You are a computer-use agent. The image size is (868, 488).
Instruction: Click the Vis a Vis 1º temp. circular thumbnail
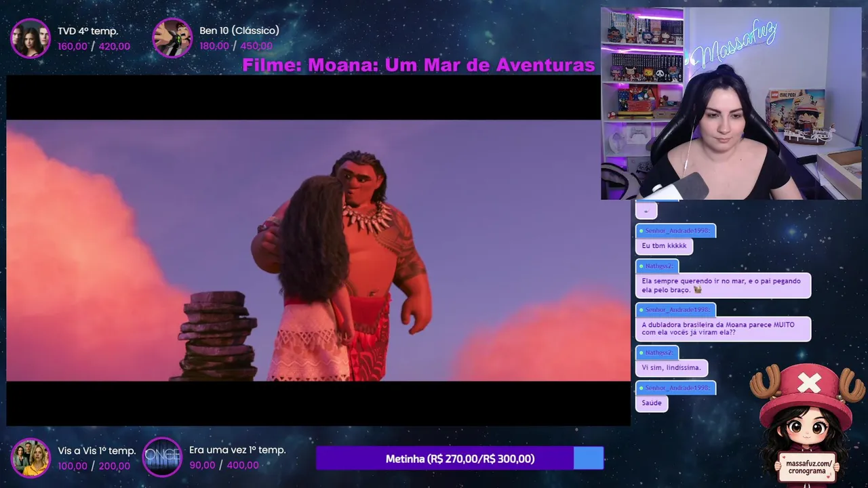click(31, 457)
